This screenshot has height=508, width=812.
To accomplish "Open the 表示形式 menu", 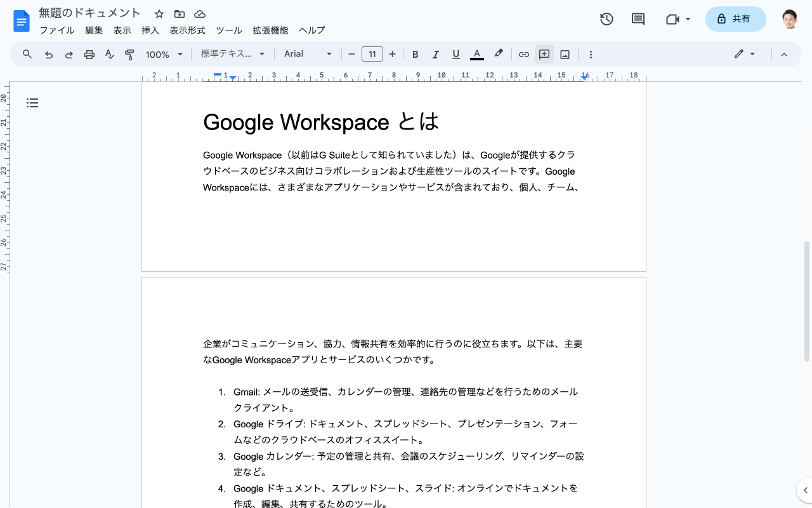I will tap(187, 30).
